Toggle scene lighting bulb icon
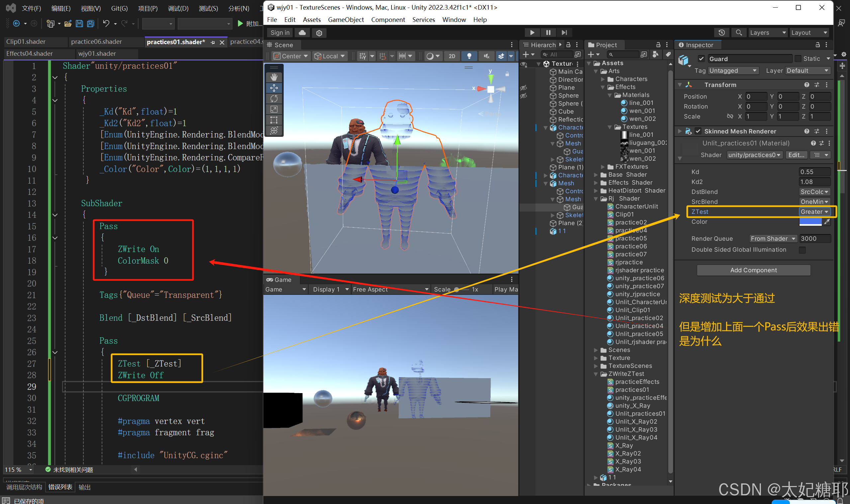Image resolution: width=850 pixels, height=504 pixels. 469,56
